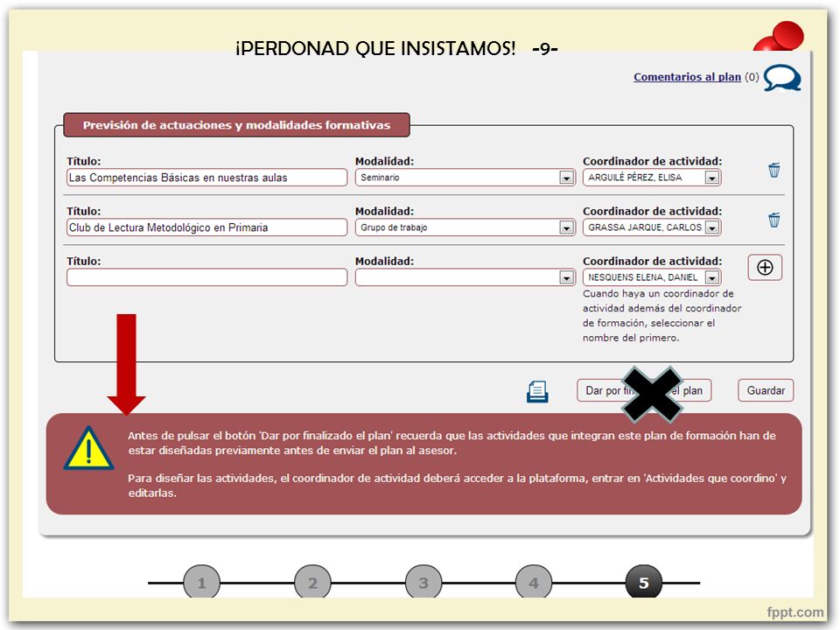This screenshot has height=630, width=840.
Task: Click title field 'Las Competencias Básicas en nuestras aulas'
Action: pos(206,178)
